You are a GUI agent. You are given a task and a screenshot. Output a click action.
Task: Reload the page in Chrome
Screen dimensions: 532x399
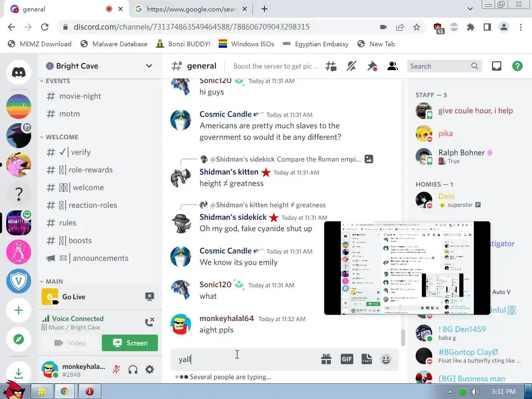point(45,27)
